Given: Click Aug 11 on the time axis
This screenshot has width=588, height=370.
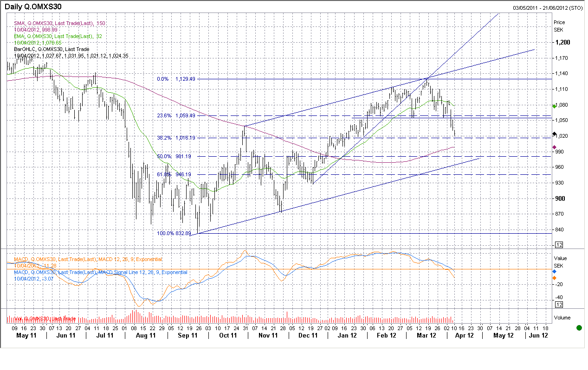Looking at the screenshot, I should point(147,335).
